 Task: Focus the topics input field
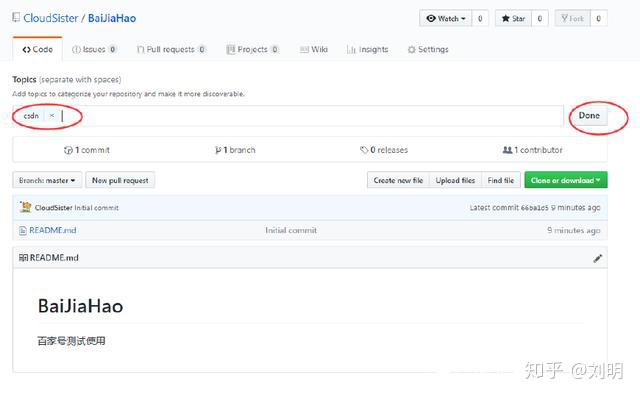[287, 116]
